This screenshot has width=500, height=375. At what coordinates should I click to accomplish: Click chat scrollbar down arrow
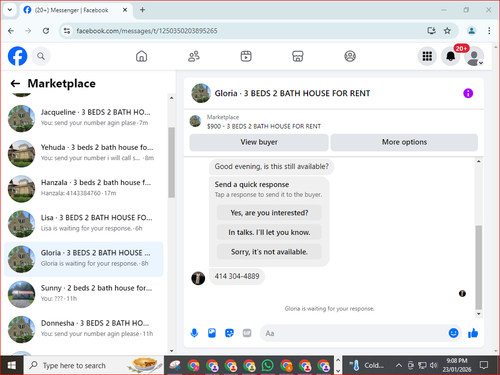(479, 314)
